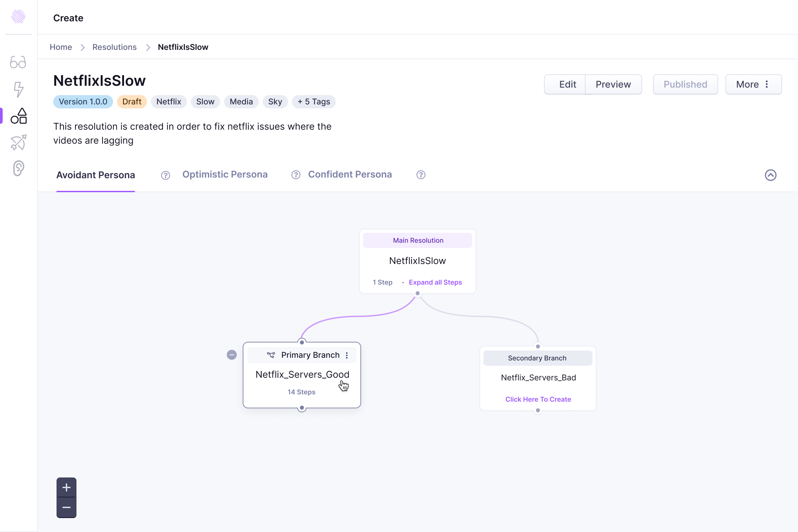Viewport: 798px width, 532px height.
Task: Switch to Avoidant Persona tab
Action: tap(96, 175)
